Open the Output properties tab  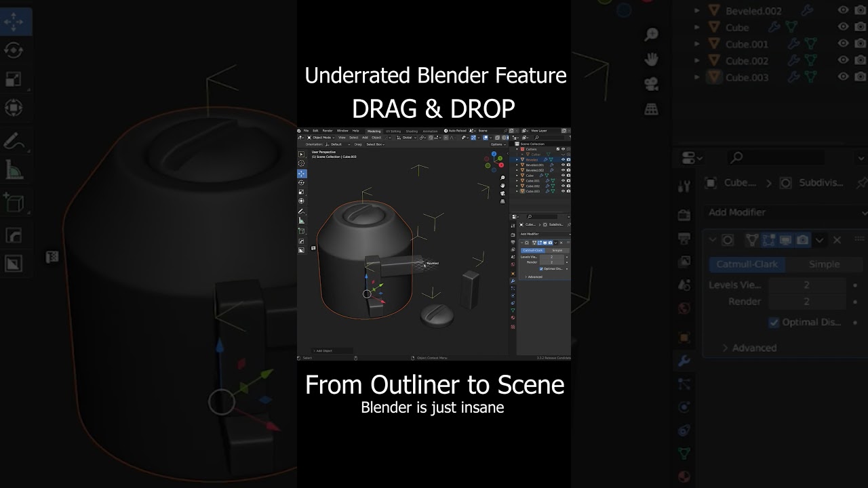click(513, 242)
